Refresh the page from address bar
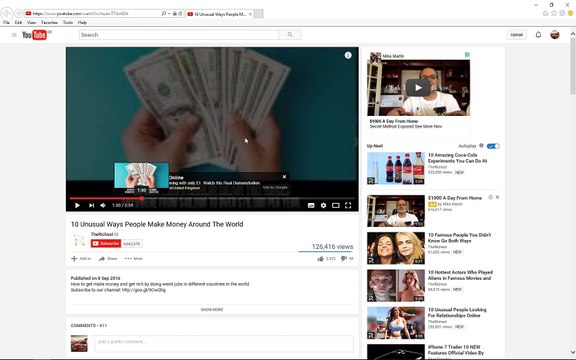576x360 pixels. [x=180, y=14]
